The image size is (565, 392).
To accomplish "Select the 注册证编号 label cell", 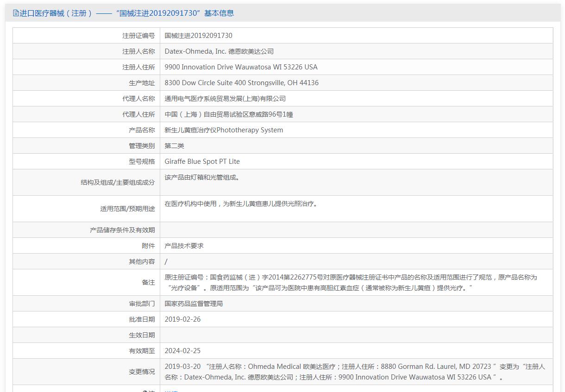I will pos(86,36).
